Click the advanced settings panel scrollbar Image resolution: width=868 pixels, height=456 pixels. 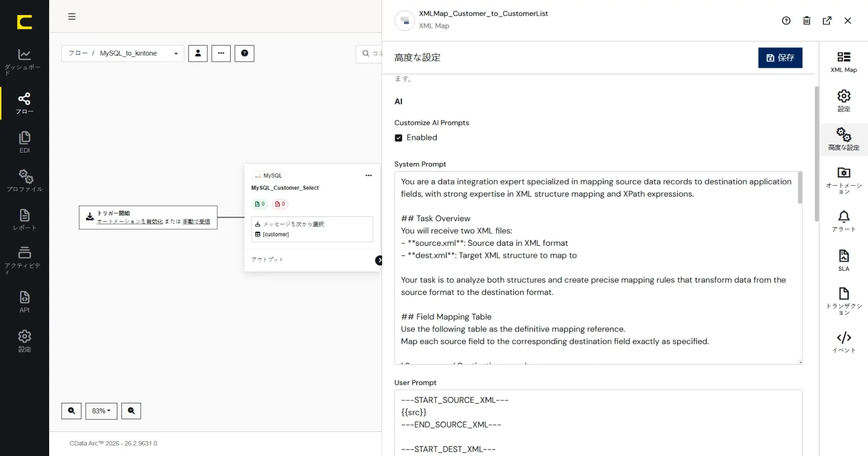pos(816,154)
